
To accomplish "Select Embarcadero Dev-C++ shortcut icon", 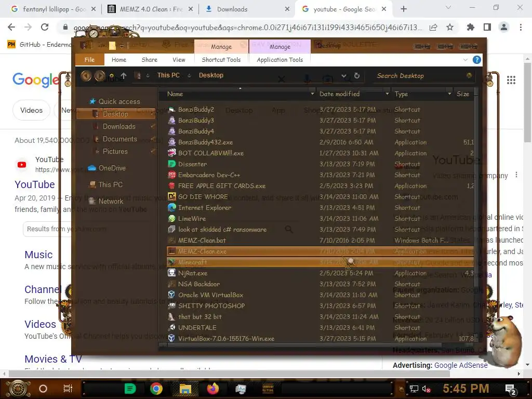I will pos(171,175).
